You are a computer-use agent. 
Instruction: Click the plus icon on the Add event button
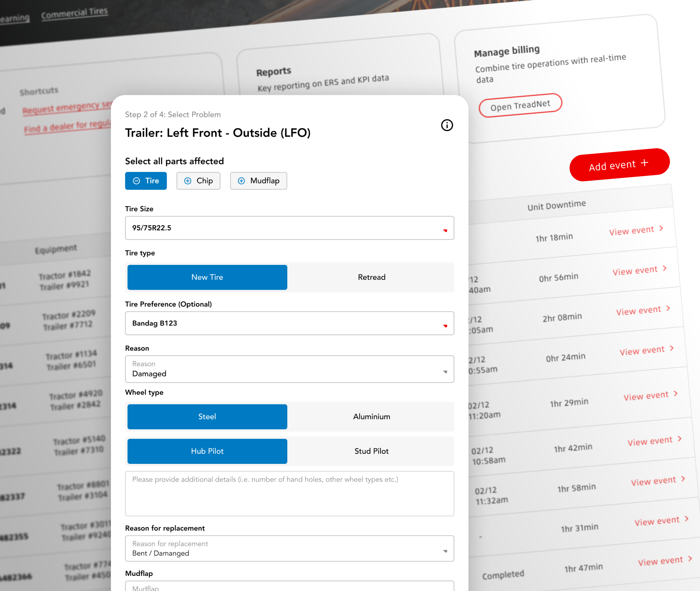(644, 163)
